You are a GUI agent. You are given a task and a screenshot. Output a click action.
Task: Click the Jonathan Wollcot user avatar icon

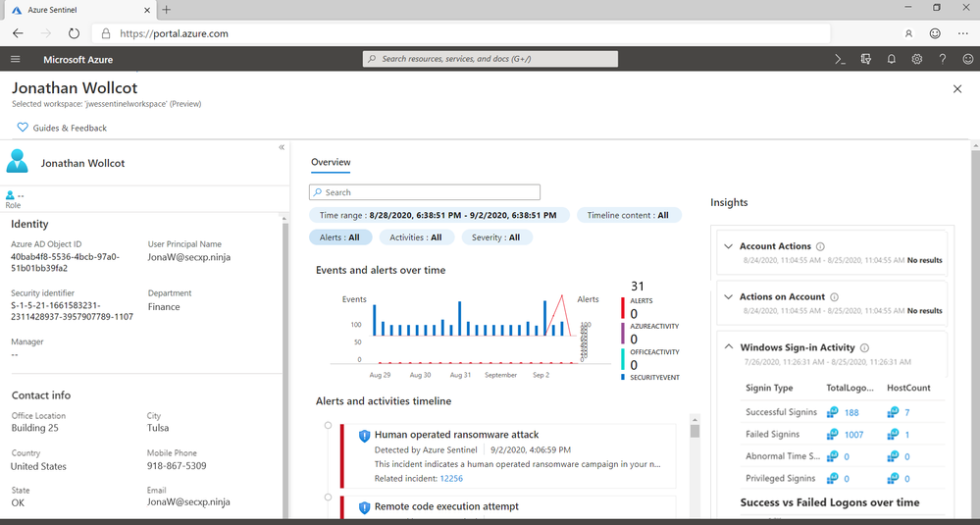[x=17, y=161]
